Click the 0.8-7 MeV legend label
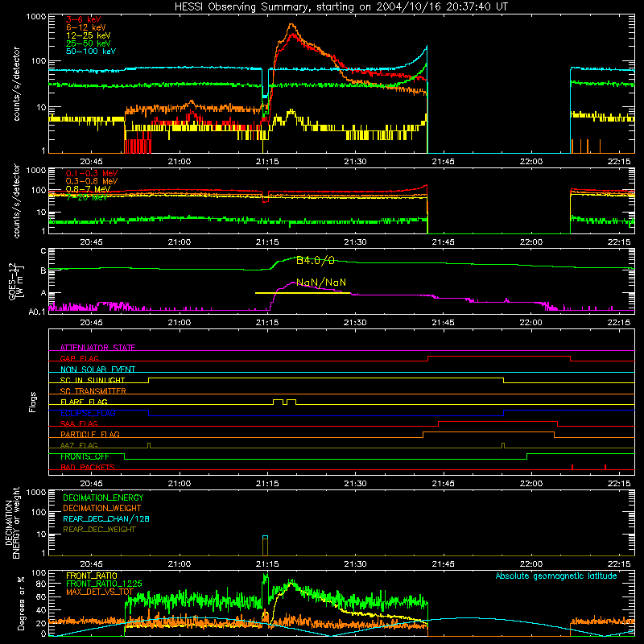Viewport: 644px width, 644px height. (x=89, y=189)
